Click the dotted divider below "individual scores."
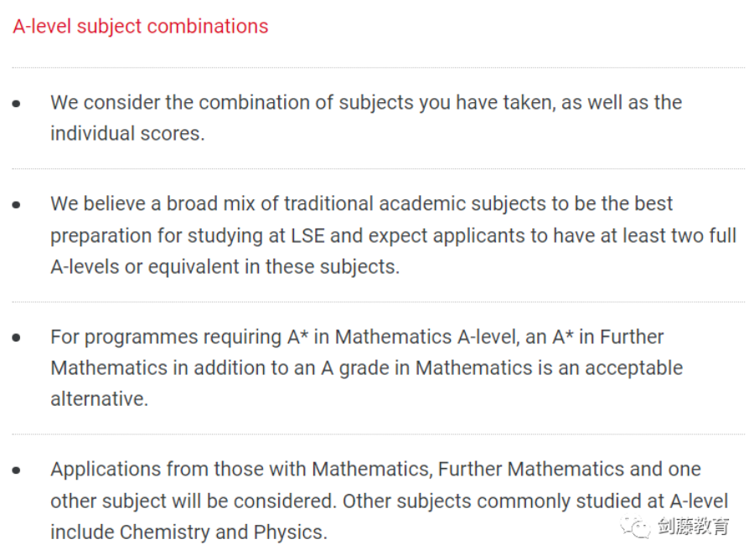Image resolution: width=754 pixels, height=560 pixels. [377, 168]
